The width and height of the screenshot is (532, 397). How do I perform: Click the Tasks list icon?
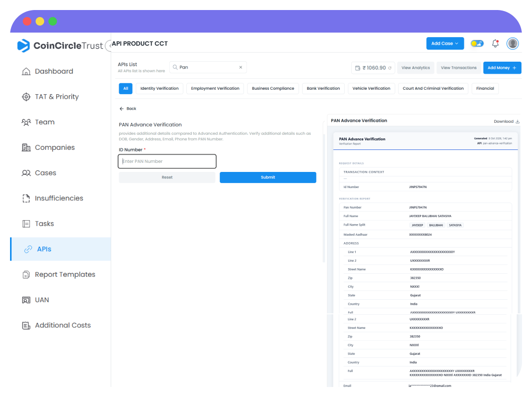(x=26, y=224)
